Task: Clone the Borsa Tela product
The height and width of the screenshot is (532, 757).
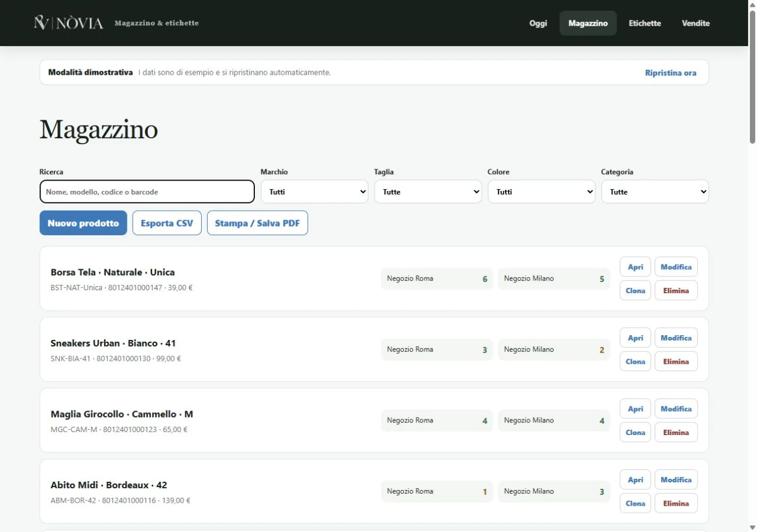Action: coord(635,291)
